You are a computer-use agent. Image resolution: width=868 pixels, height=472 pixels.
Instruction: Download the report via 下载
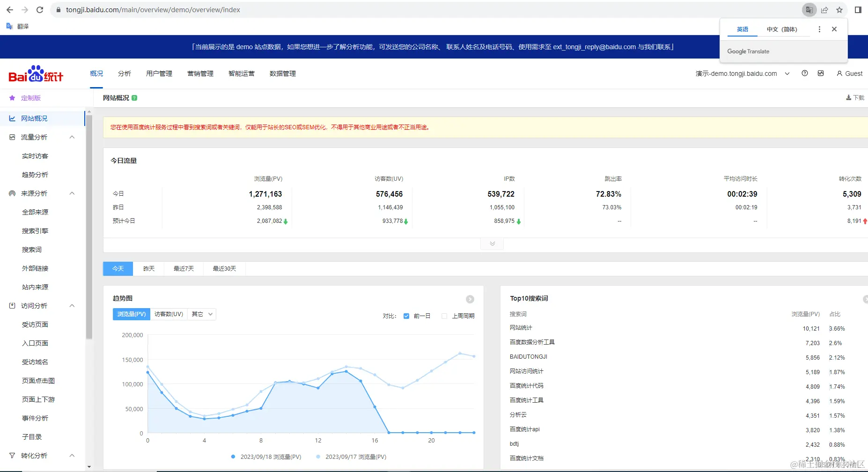pyautogui.click(x=855, y=97)
